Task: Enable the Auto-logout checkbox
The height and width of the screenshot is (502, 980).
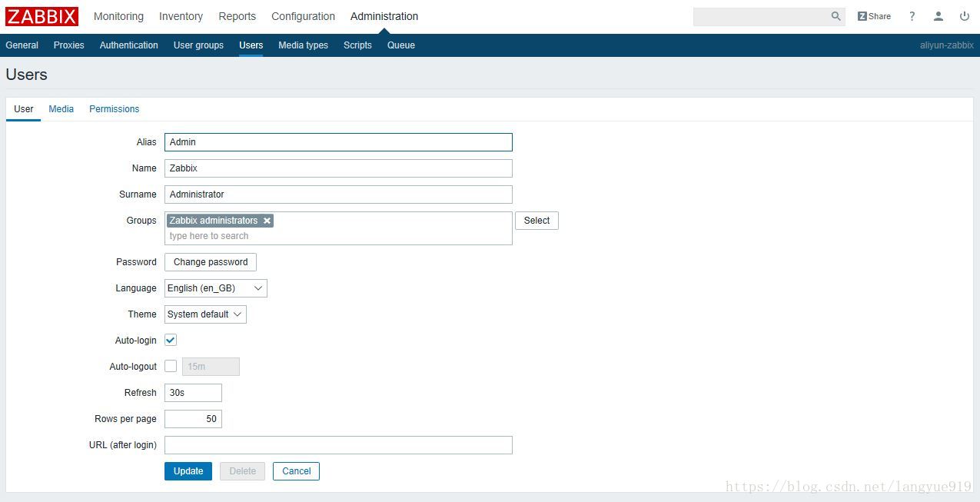Action: coord(171,366)
